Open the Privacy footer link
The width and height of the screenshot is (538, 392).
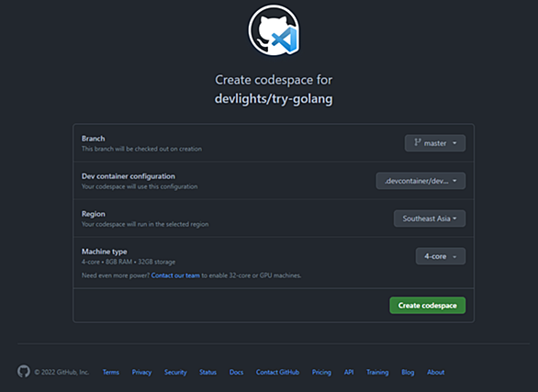coord(141,372)
